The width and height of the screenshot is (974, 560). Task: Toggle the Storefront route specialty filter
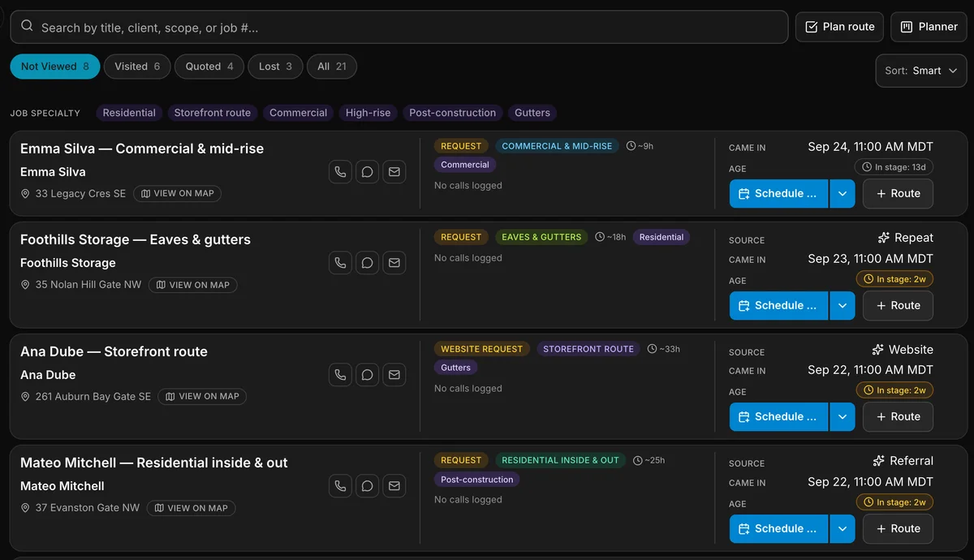[x=213, y=113]
